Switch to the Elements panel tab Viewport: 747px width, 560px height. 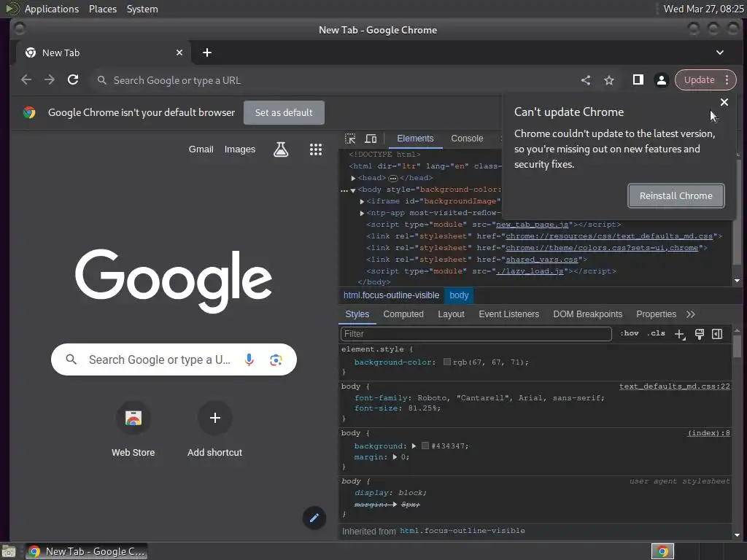[x=415, y=139]
